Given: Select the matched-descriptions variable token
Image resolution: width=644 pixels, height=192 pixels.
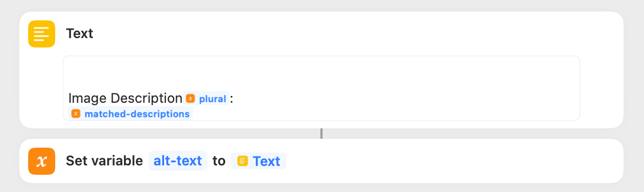Looking at the screenshot, I should coord(131,113).
